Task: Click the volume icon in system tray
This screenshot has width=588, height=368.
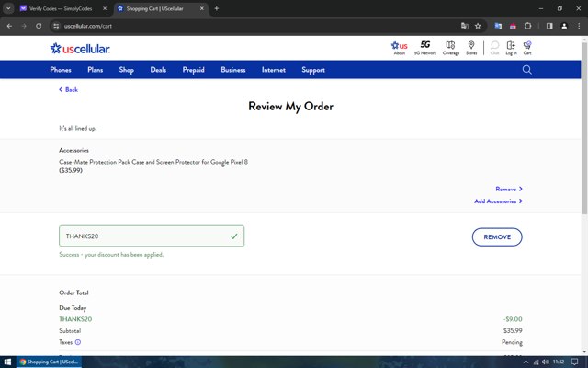Action: point(546,362)
